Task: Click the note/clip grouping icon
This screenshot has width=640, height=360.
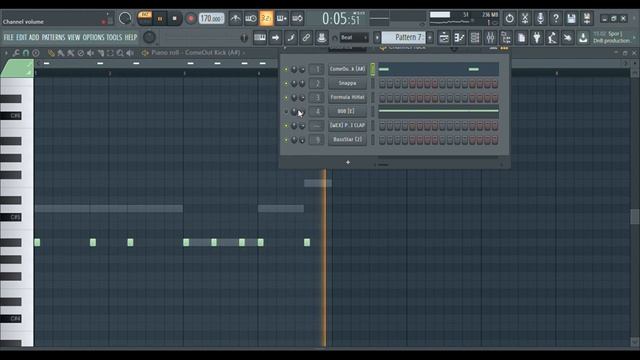Action: coord(291,38)
